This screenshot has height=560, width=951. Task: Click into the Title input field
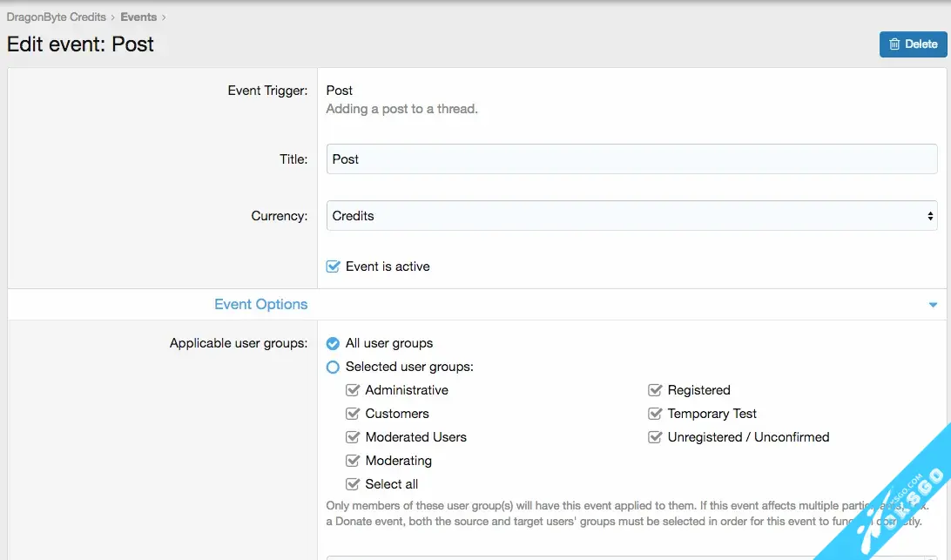pos(631,159)
